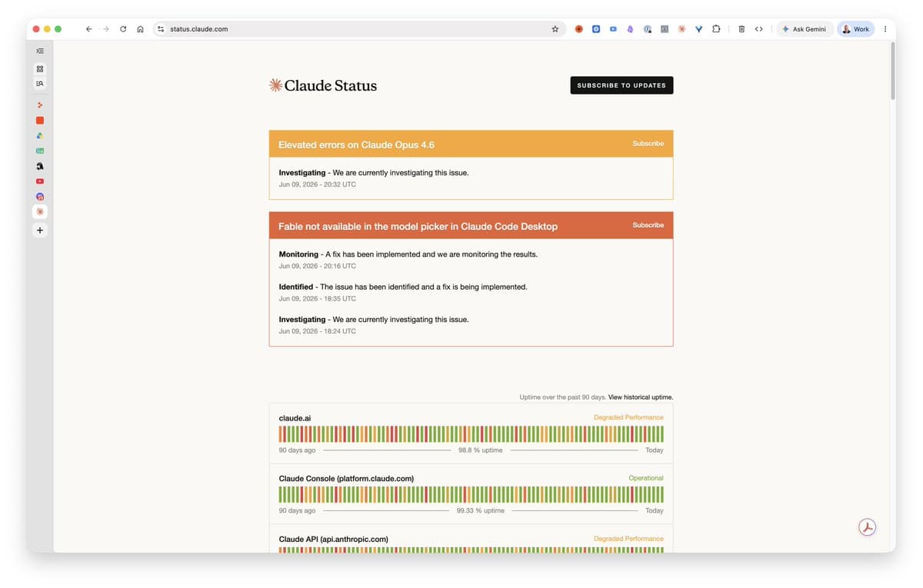Click claude.ai Degraded Performance status

coord(628,417)
